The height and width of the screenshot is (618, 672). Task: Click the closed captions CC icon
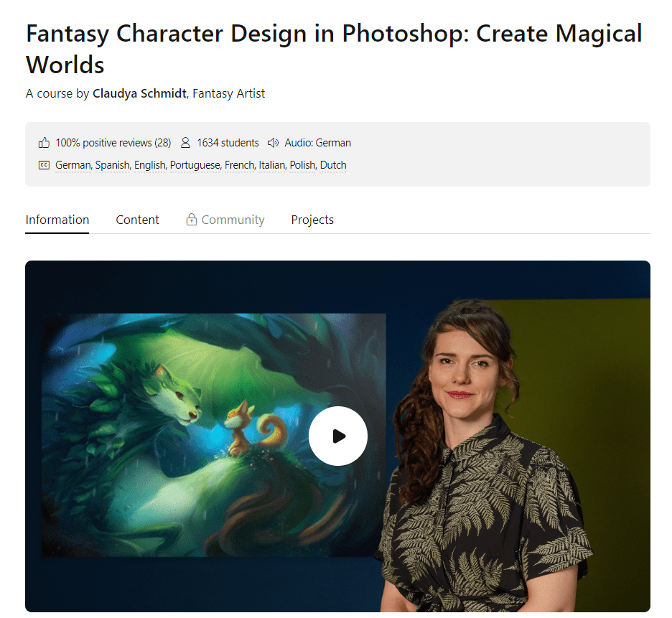pyautogui.click(x=45, y=165)
